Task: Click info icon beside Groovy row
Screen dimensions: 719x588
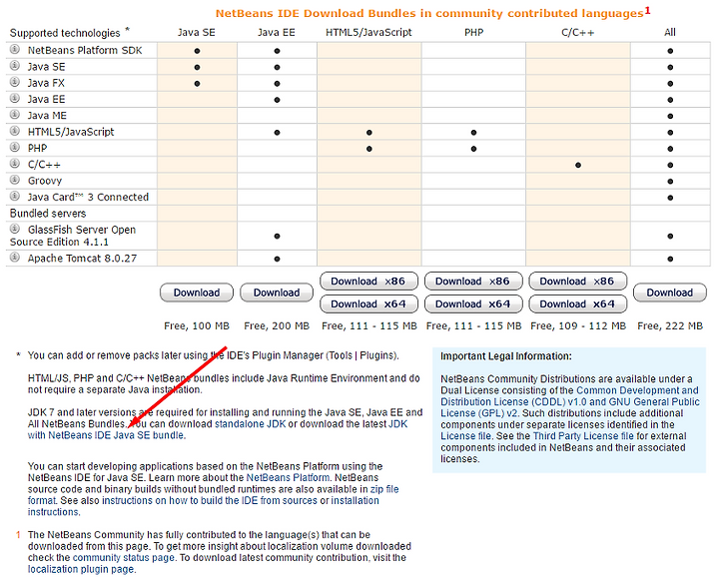Action: tap(15, 180)
